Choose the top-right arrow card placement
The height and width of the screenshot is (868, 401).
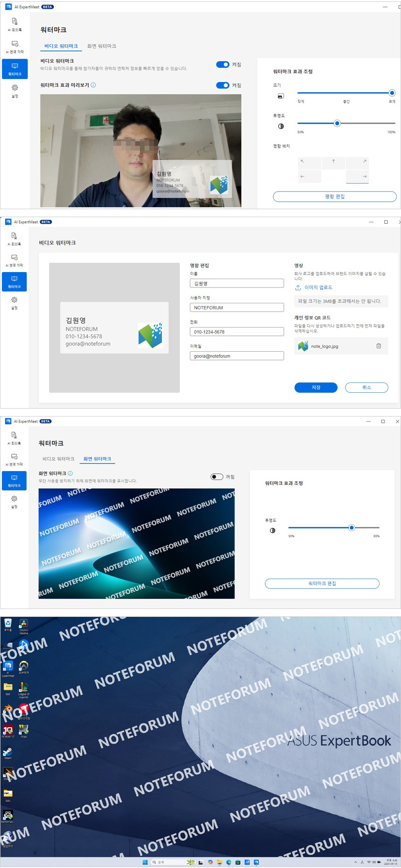click(364, 161)
